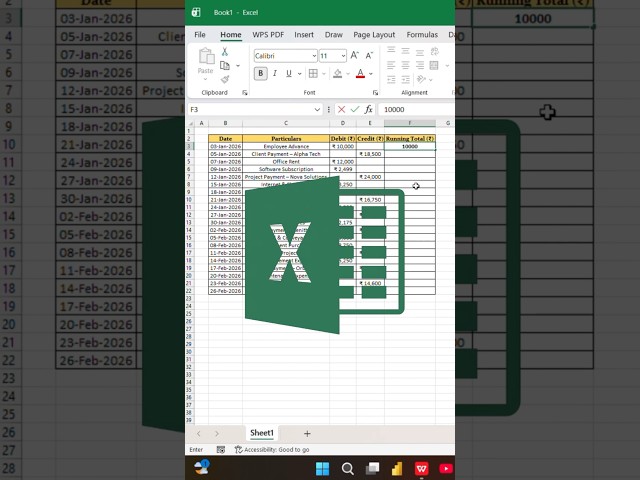Viewport: 640px width, 480px height.
Task: Apply the Fill Color bucket swatch
Action: pyautogui.click(x=338, y=73)
